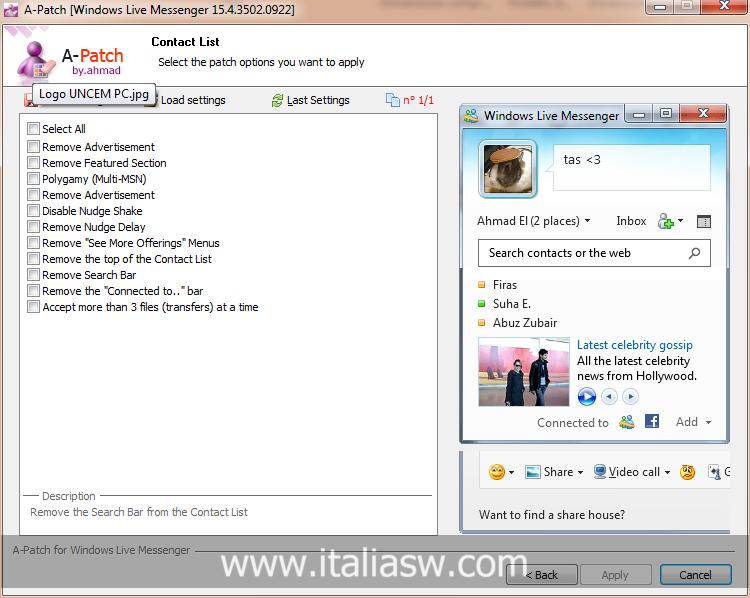Tick the Remove Search Bar checkbox
Viewport: 750px width, 598px height.
(33, 275)
